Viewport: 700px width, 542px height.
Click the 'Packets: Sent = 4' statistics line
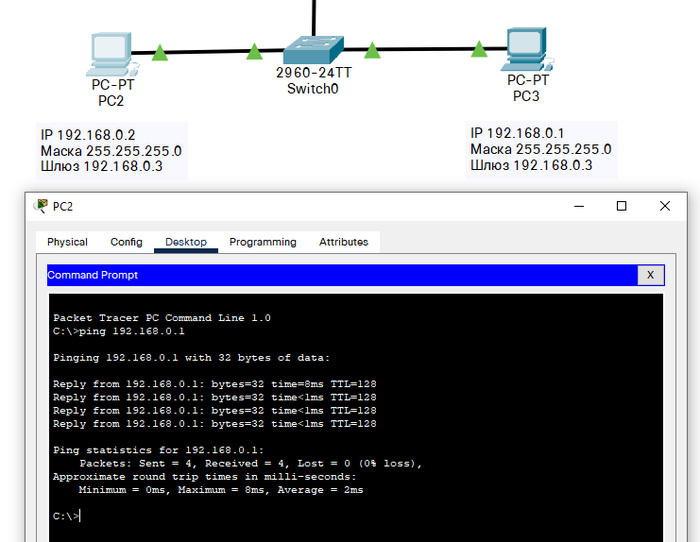pos(251,463)
